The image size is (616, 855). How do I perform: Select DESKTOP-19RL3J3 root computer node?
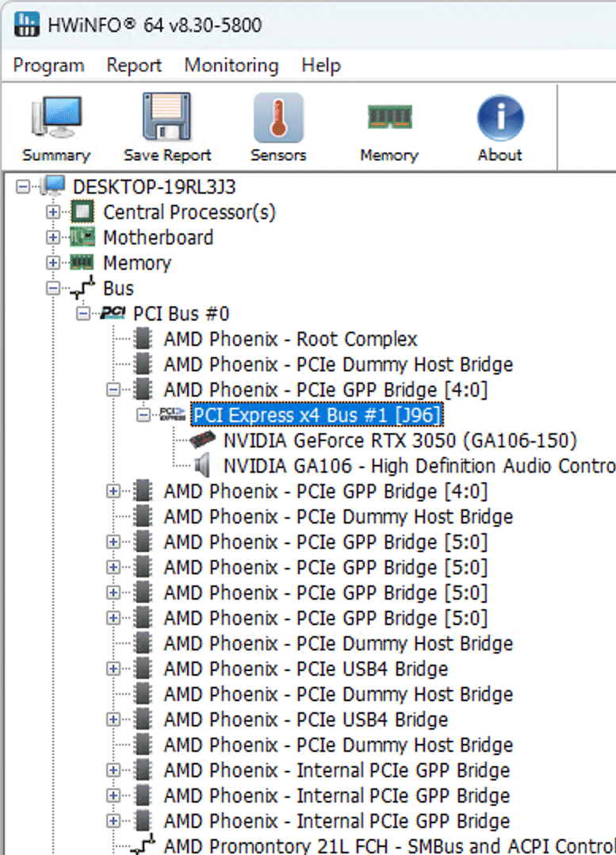[154, 187]
